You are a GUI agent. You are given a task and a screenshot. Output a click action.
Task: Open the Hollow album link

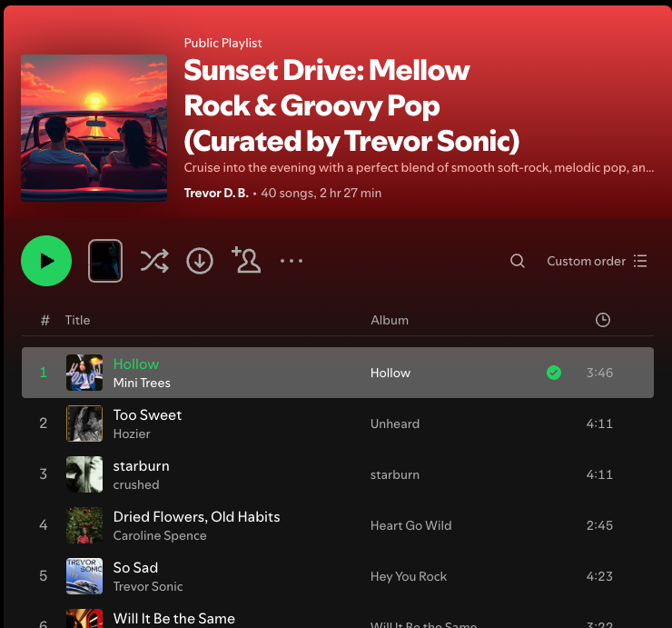[x=390, y=373]
